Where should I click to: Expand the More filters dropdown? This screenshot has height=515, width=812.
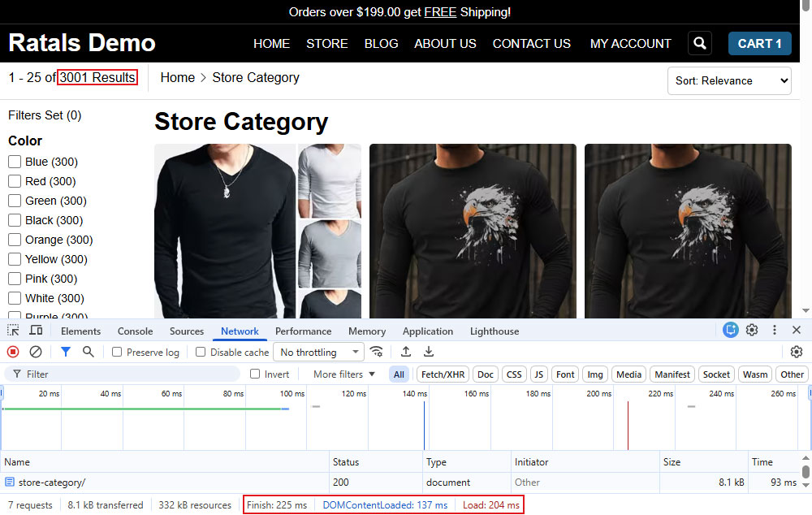[343, 374]
